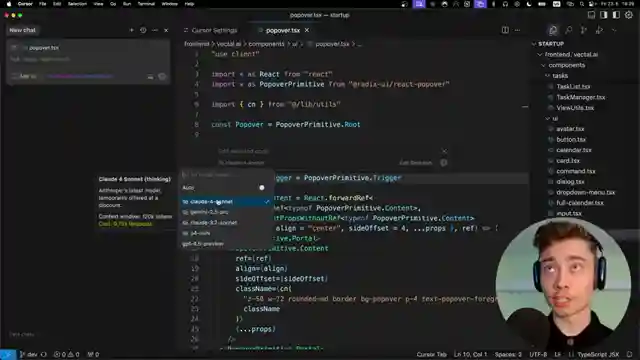Viewport: 640px width, 360px height.
Task: Open input.tsx file
Action: pyautogui.click(x=569, y=213)
